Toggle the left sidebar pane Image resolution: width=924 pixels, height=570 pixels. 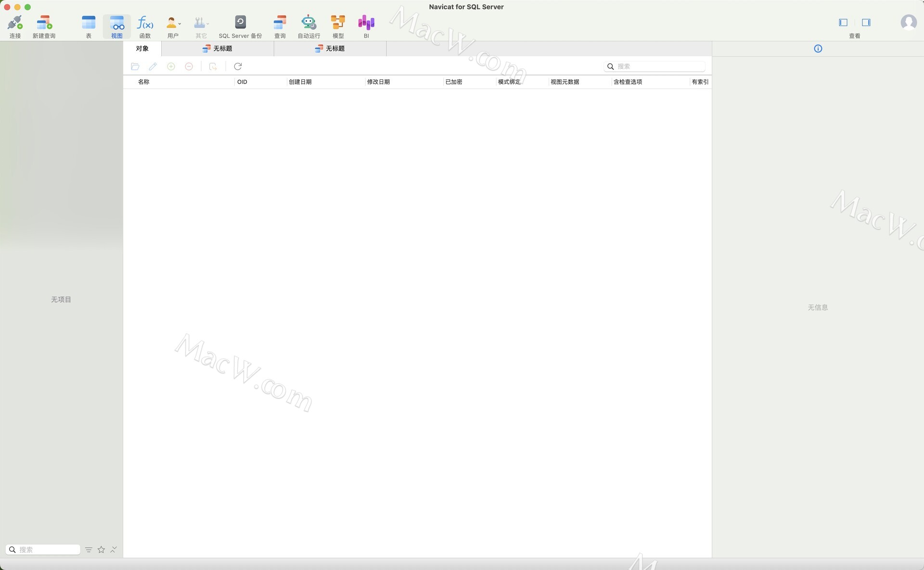point(843,23)
